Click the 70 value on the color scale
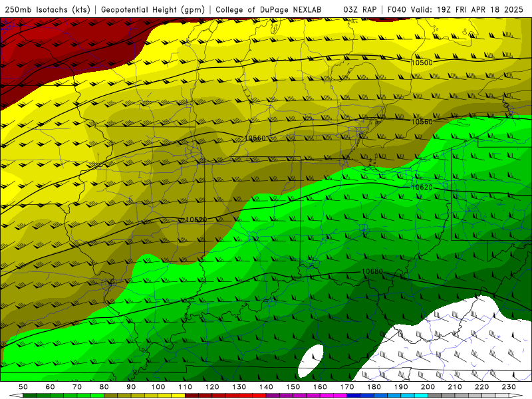Viewport: 532px width, 399px height. click(77, 387)
